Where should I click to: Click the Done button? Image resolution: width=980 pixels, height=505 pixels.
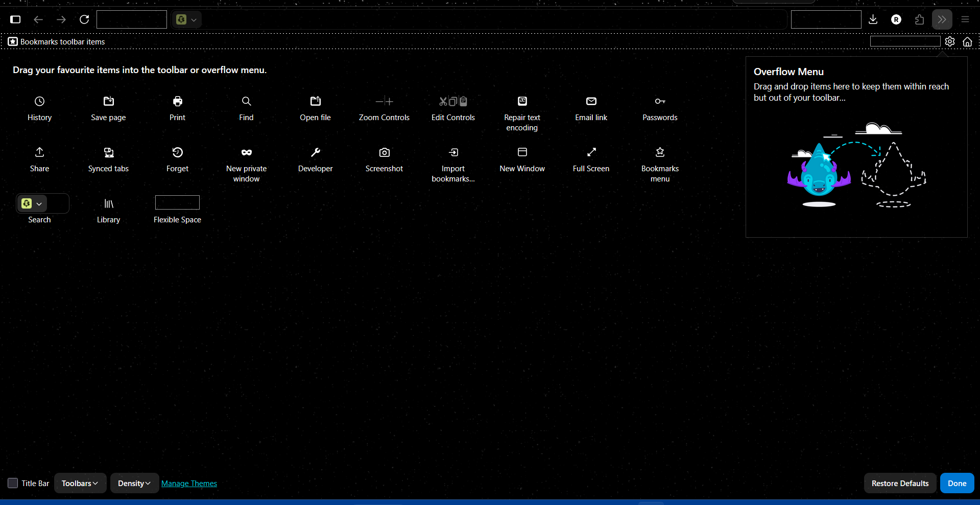point(957,483)
